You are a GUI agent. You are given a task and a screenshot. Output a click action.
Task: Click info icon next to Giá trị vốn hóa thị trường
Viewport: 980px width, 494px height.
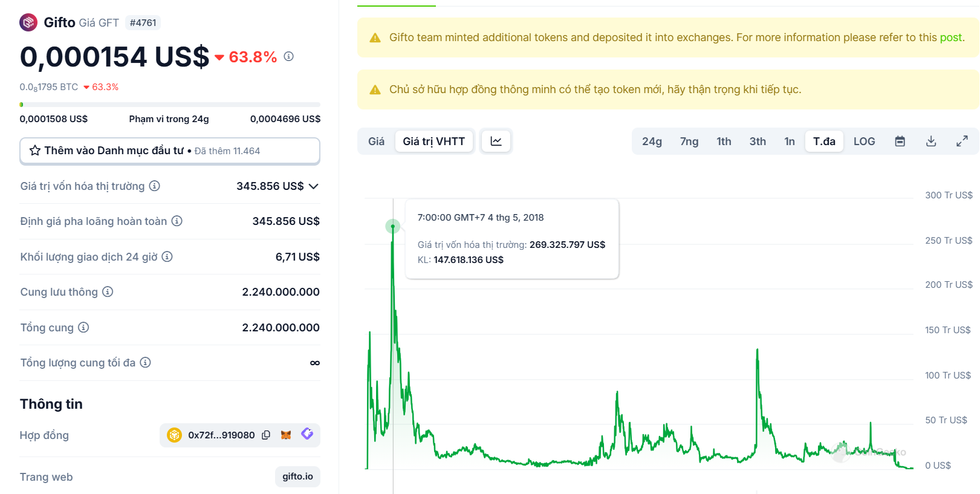click(155, 186)
